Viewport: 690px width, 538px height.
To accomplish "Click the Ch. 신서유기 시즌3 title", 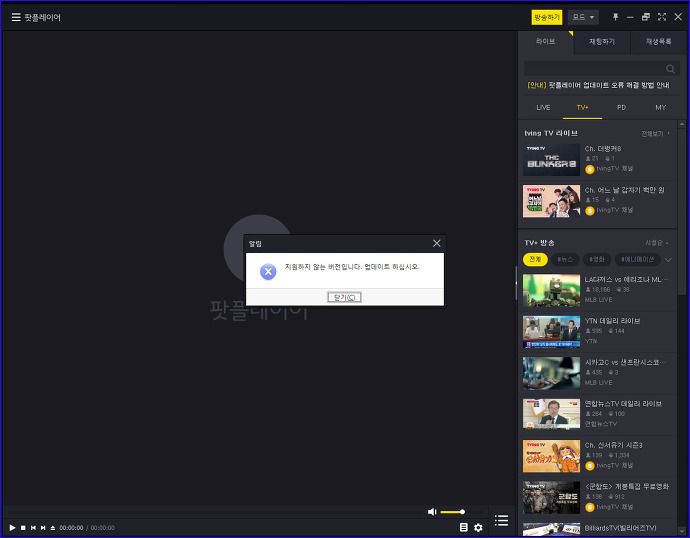I will 613,445.
